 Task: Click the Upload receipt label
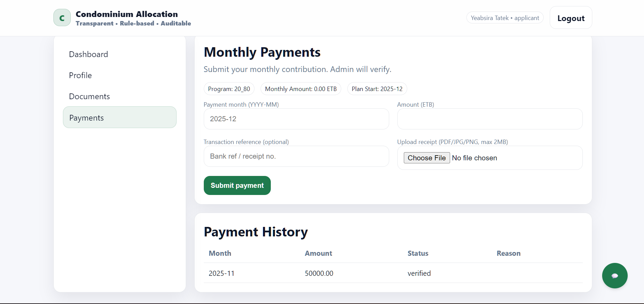[452, 142]
